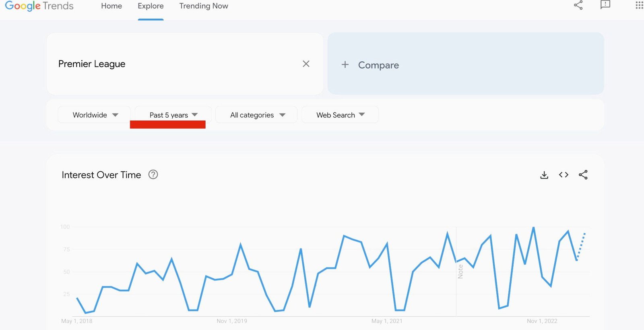Open the Web Search type dropdown
The height and width of the screenshot is (330, 644).
(x=340, y=115)
